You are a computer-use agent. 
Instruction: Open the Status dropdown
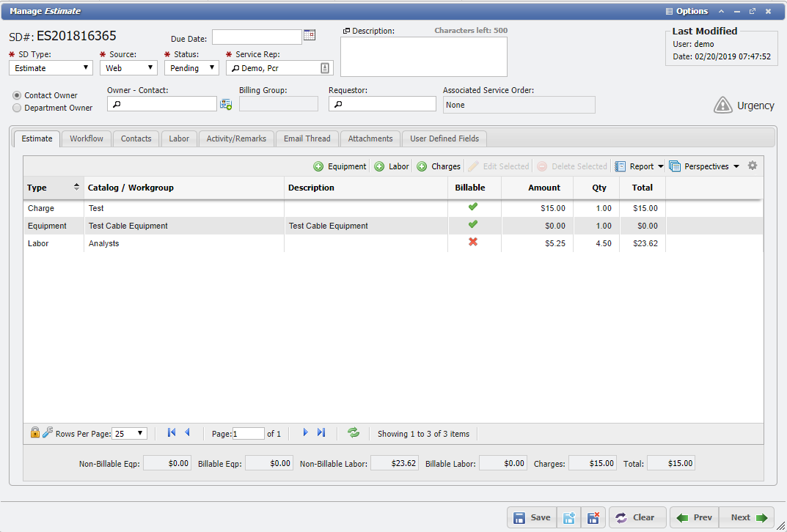(191, 68)
